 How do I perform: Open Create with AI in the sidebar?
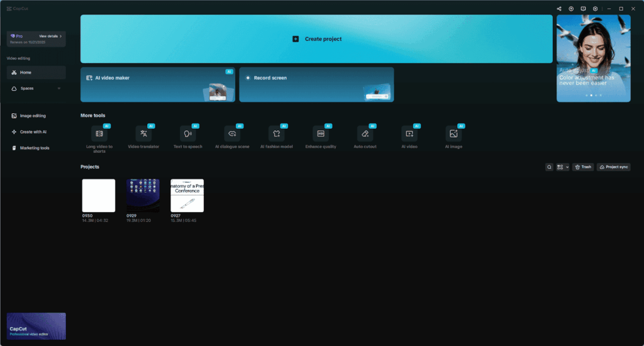(36, 132)
